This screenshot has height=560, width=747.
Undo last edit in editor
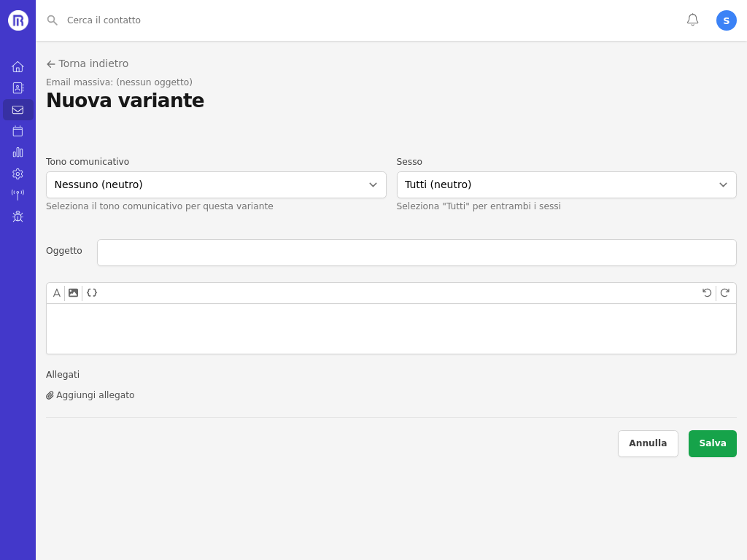tap(707, 293)
